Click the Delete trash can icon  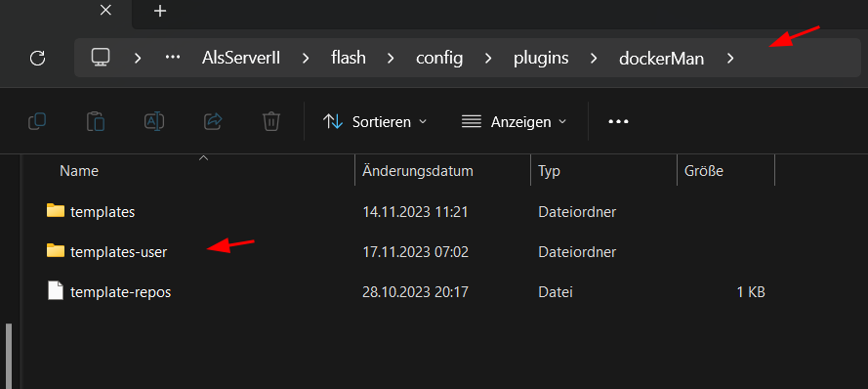(x=271, y=121)
